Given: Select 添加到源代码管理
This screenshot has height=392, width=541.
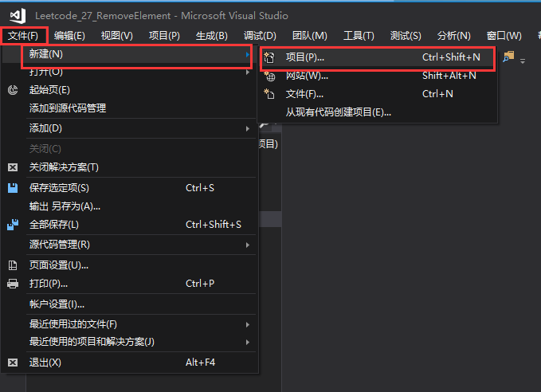Looking at the screenshot, I should [x=129, y=108].
